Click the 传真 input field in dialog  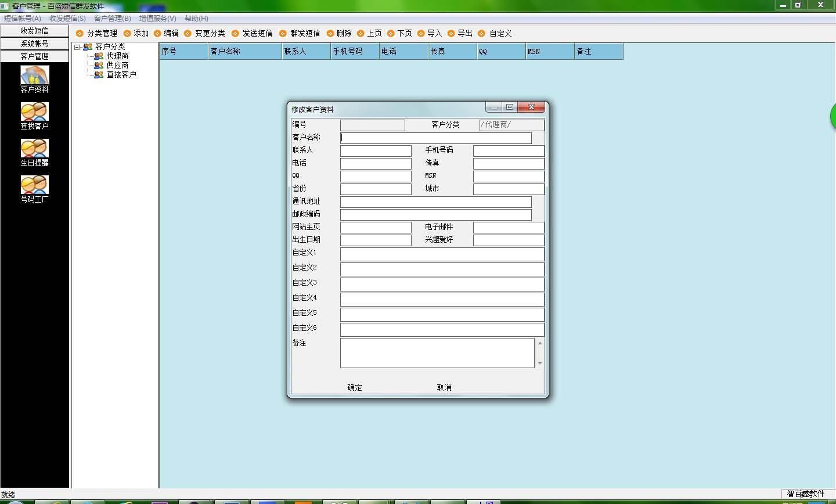tap(509, 163)
